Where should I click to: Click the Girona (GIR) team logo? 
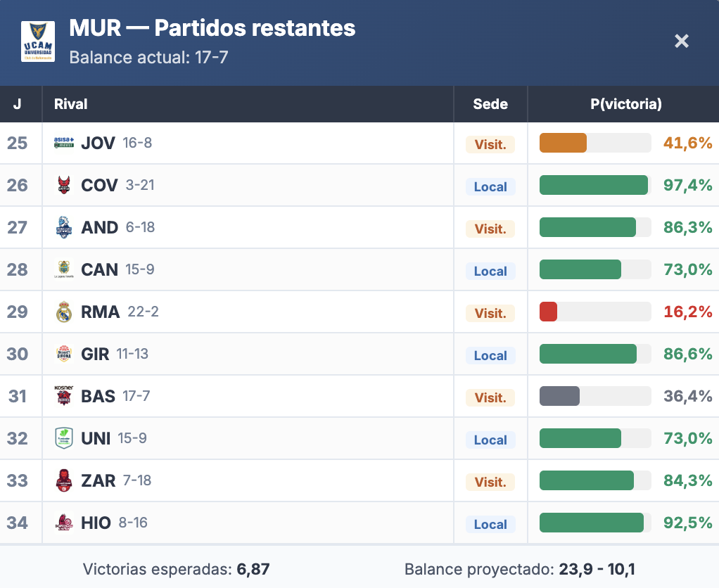[64, 354]
